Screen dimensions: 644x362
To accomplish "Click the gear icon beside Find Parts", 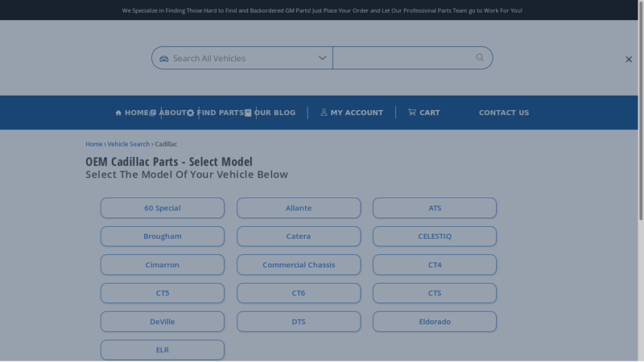I will point(191,113).
